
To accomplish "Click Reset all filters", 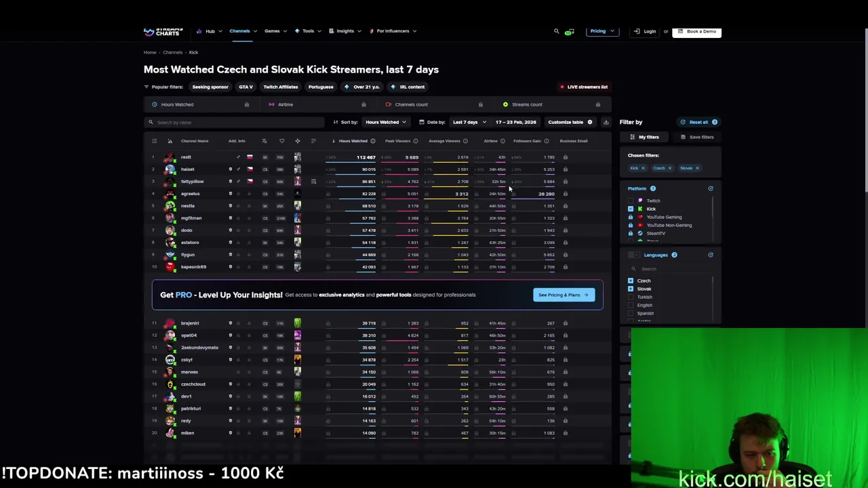I will [698, 122].
